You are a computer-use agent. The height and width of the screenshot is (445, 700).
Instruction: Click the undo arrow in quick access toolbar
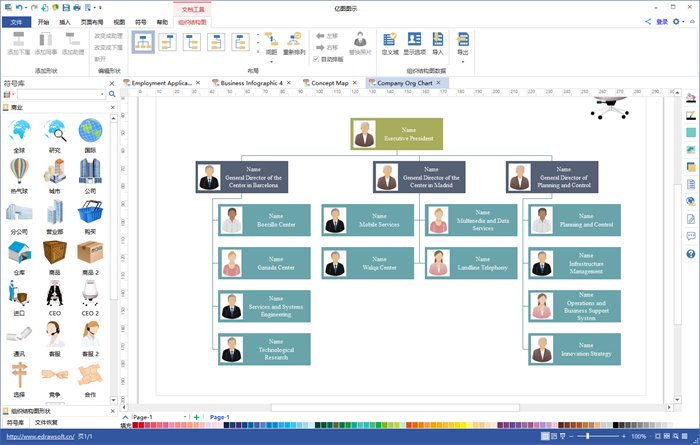(19, 8)
